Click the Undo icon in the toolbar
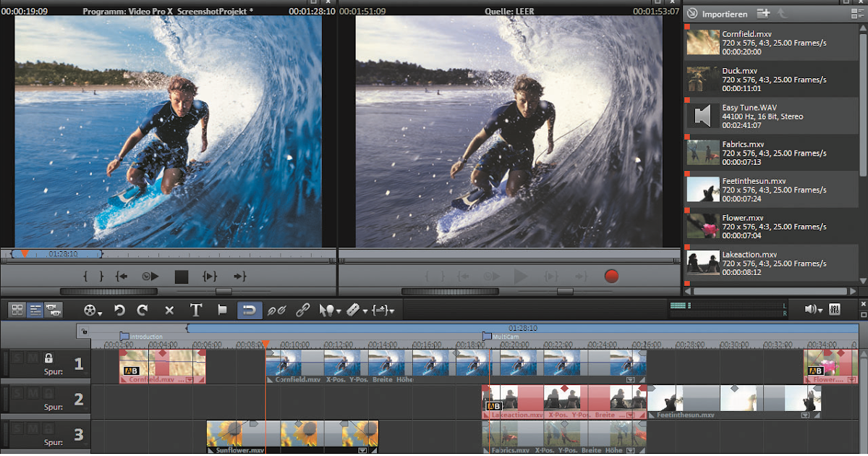 (120, 310)
